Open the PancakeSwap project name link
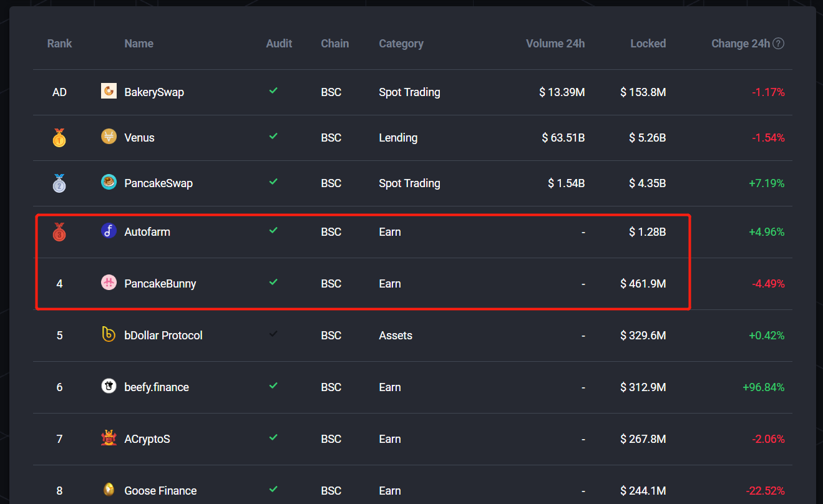823x504 pixels. (x=158, y=183)
